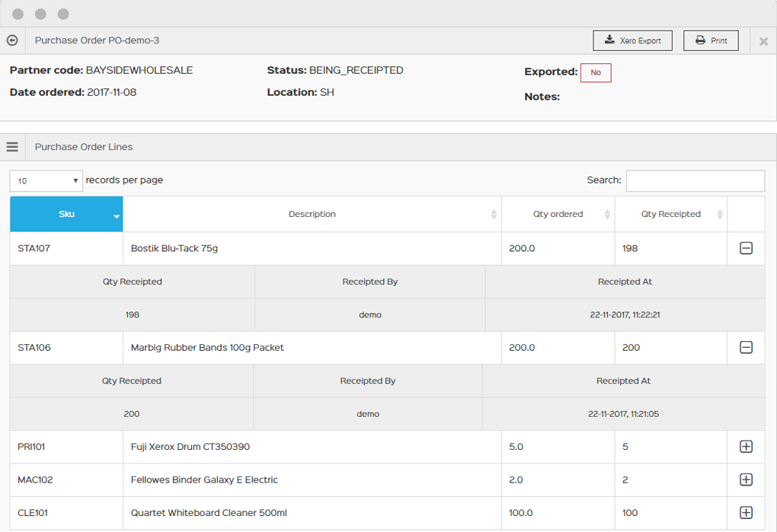The height and width of the screenshot is (532, 777).
Task: Sort by the Qty Receipted column header
Action: 671,214
